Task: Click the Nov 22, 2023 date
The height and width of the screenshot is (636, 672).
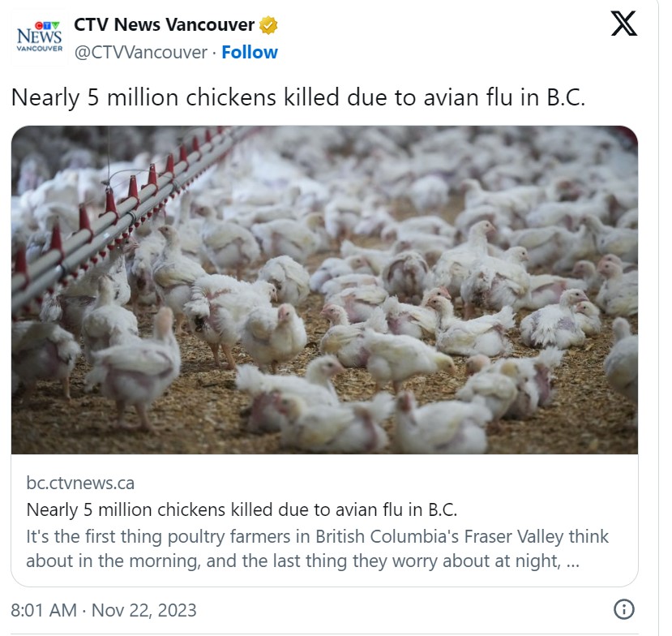Action: [x=143, y=609]
